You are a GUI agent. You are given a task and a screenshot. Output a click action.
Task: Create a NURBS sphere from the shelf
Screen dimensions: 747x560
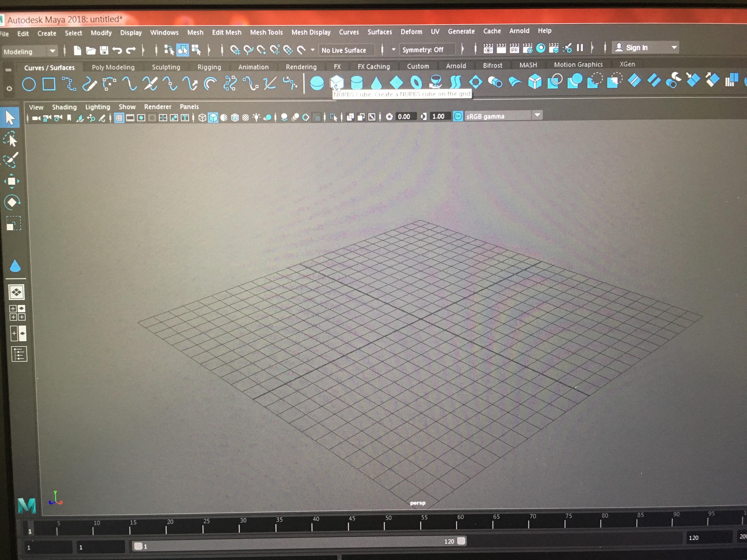(317, 82)
